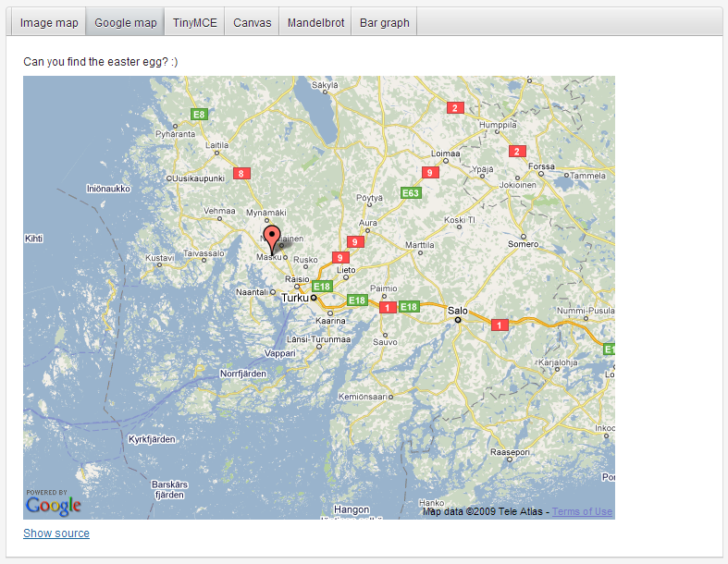The height and width of the screenshot is (564, 728).
Task: Click the Forssa town label
Action: point(541,166)
